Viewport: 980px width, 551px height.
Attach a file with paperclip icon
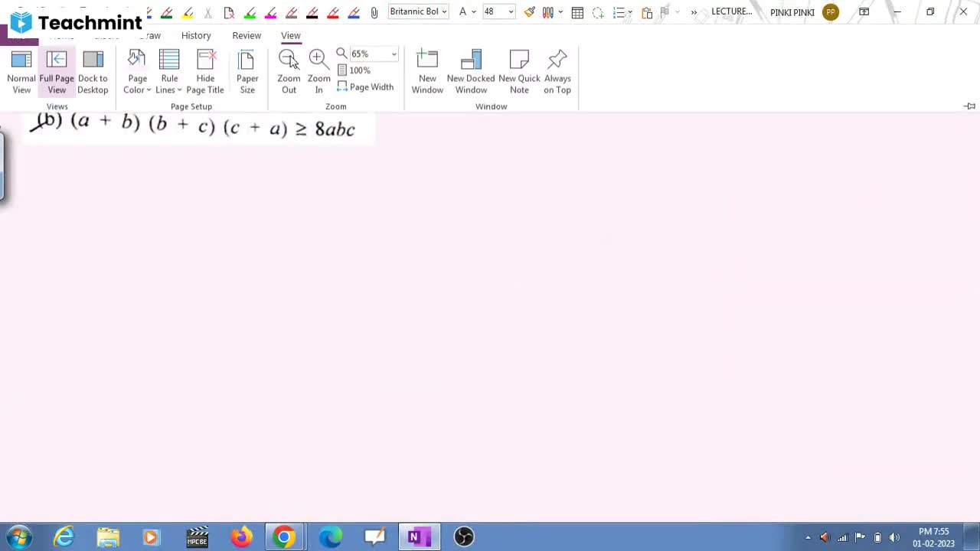click(x=374, y=12)
